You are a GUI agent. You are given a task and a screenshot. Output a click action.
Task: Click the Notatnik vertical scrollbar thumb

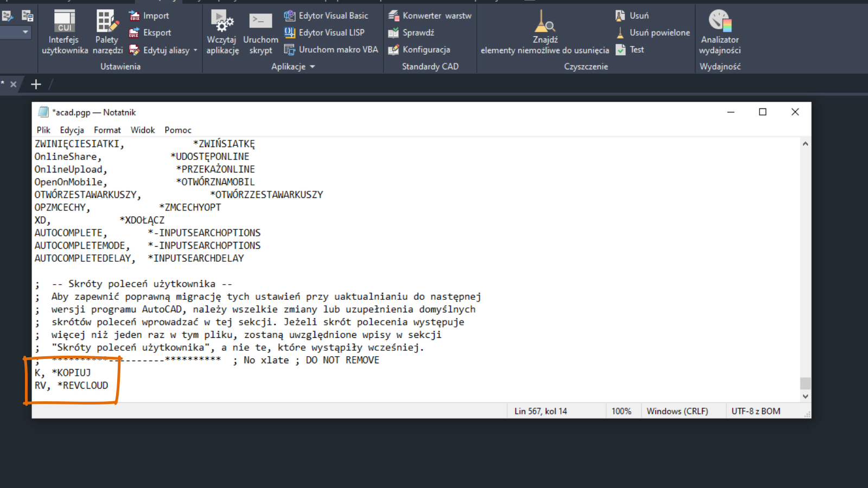(x=805, y=383)
